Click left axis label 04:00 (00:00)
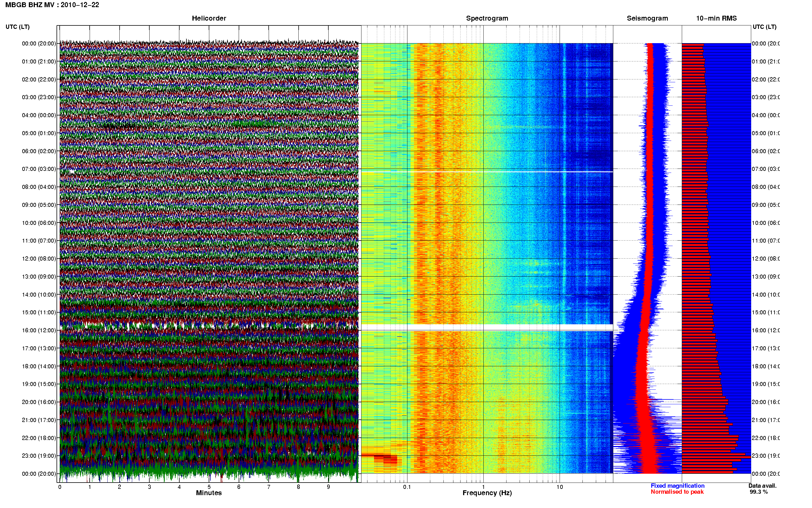The image size is (812, 508). (x=39, y=115)
